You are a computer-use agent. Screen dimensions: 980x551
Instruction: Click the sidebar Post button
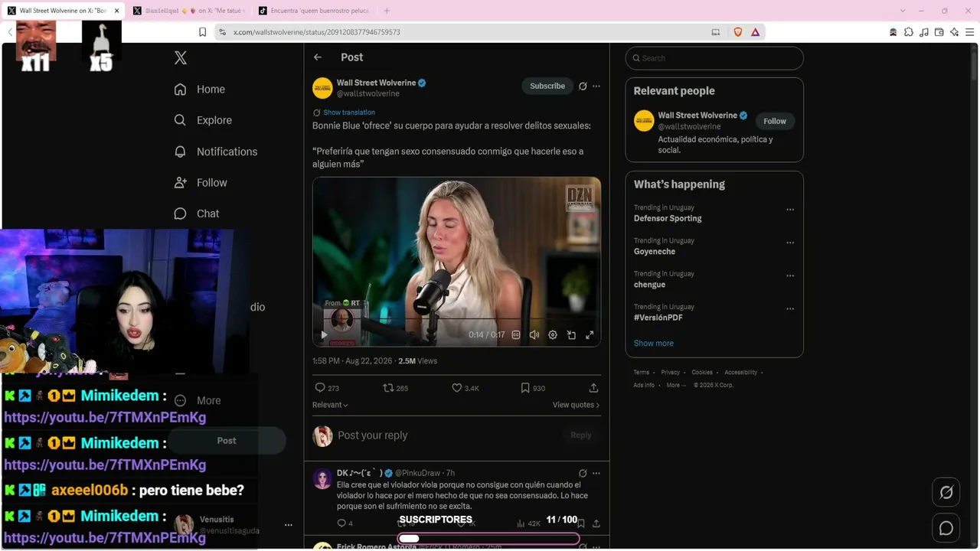click(x=227, y=441)
